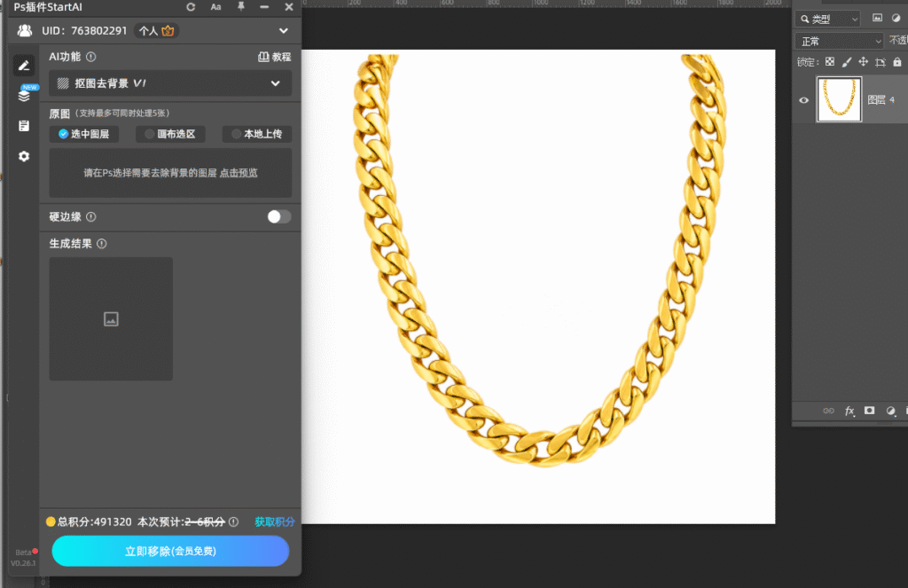
Task: Open the history records icon in sidebar
Action: click(24, 126)
